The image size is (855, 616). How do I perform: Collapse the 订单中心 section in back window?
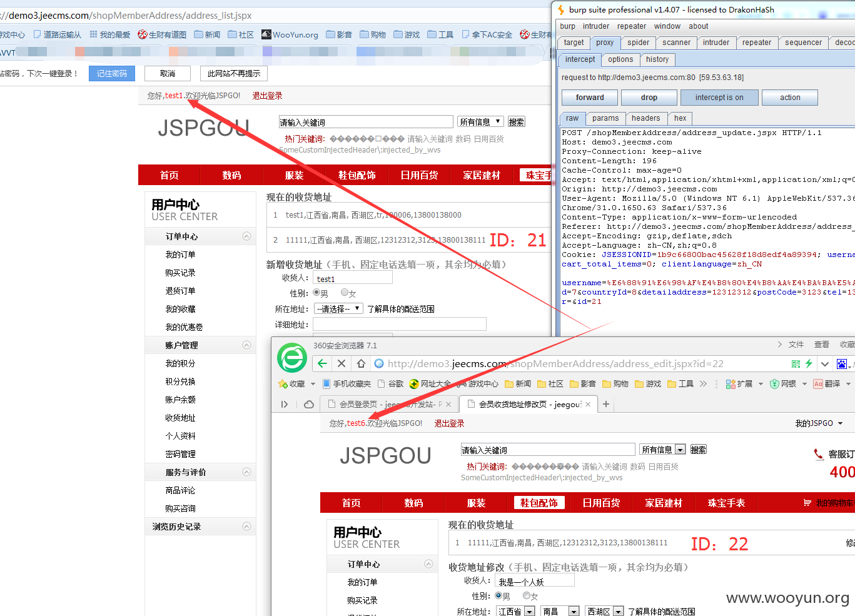pyautogui.click(x=246, y=236)
